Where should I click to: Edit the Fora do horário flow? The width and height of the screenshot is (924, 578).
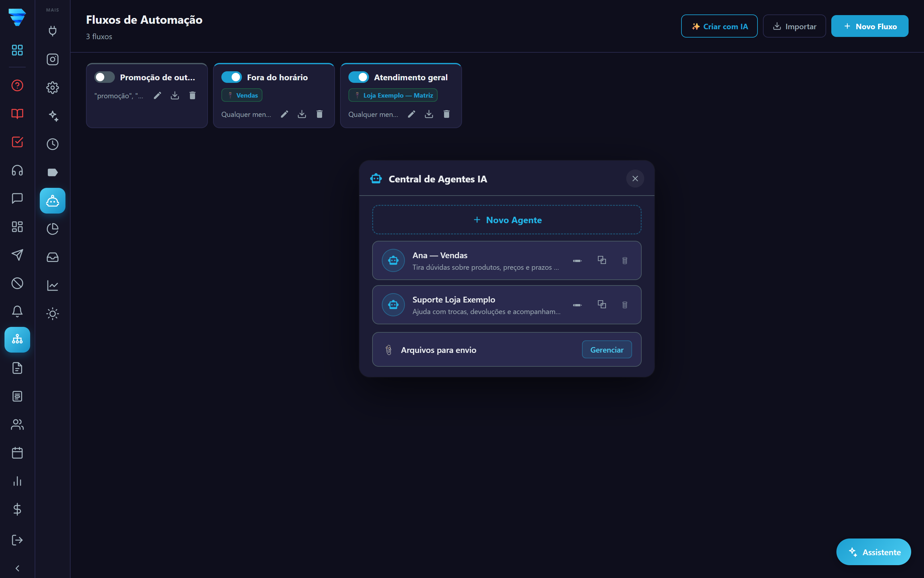point(285,114)
